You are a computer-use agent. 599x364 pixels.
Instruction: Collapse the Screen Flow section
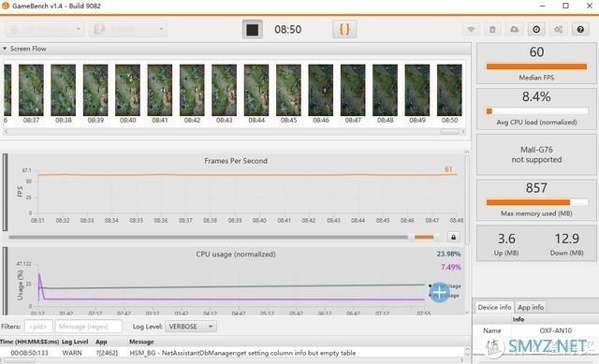(5, 49)
